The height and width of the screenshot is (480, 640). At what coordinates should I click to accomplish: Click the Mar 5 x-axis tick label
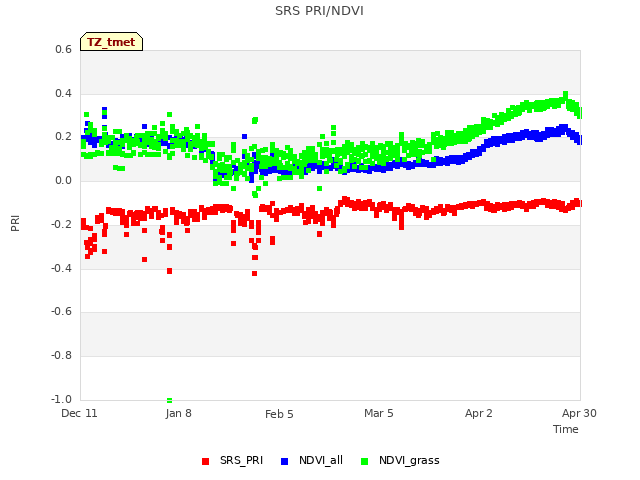click(x=379, y=413)
